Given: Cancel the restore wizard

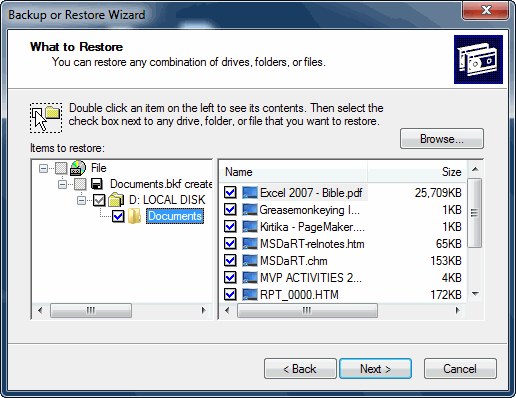Looking at the screenshot, I should (x=460, y=369).
